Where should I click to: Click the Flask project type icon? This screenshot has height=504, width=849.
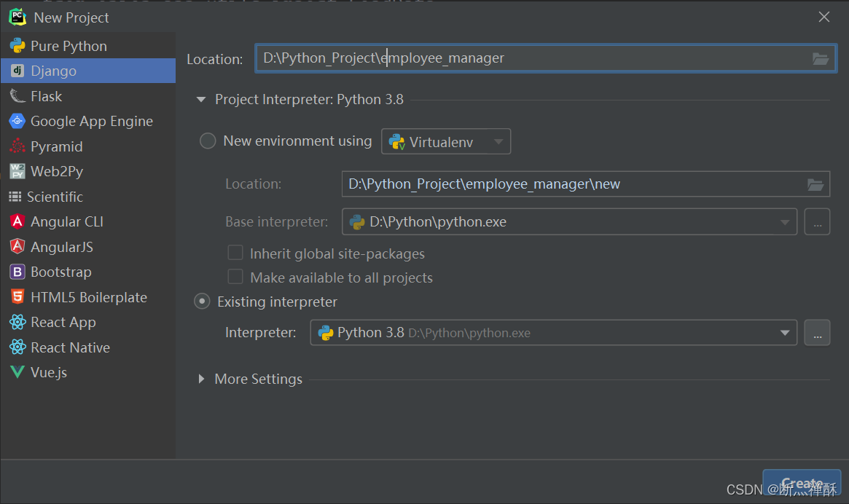[17, 96]
